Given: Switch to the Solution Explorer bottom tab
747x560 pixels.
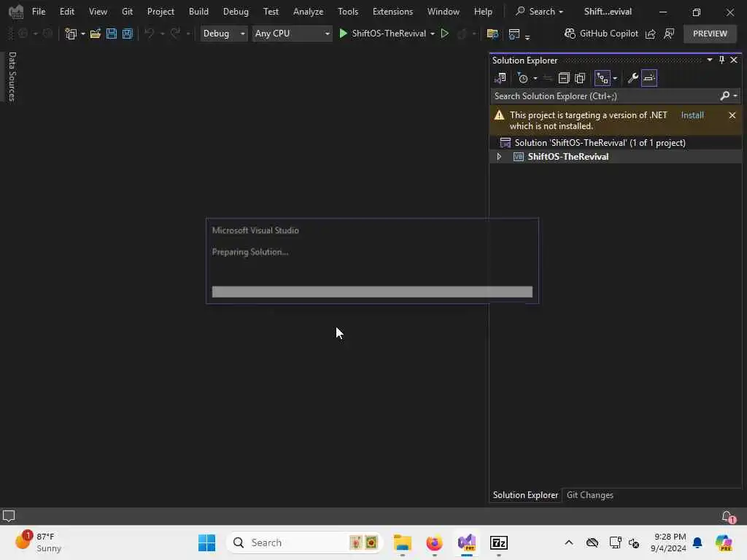Looking at the screenshot, I should coord(525,495).
